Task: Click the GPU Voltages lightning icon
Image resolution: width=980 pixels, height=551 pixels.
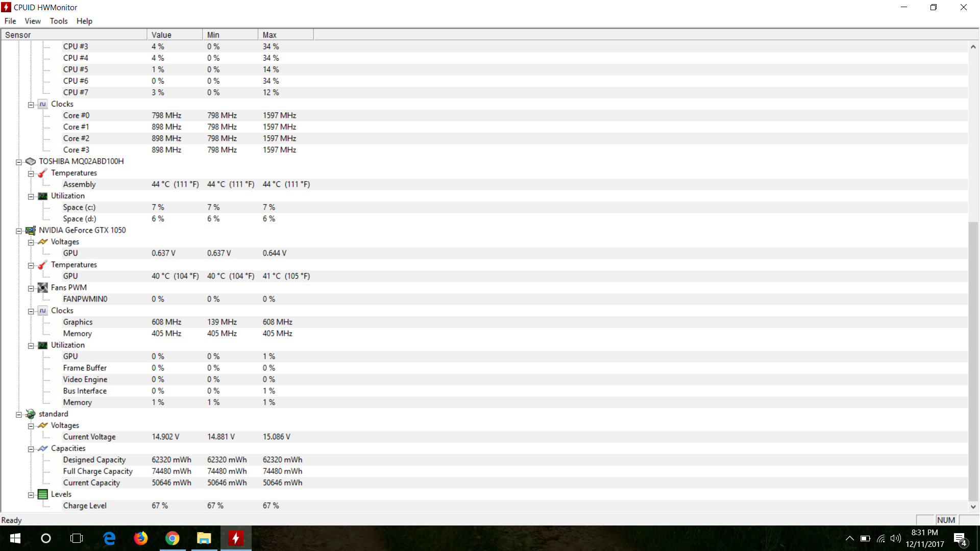Action: point(43,242)
